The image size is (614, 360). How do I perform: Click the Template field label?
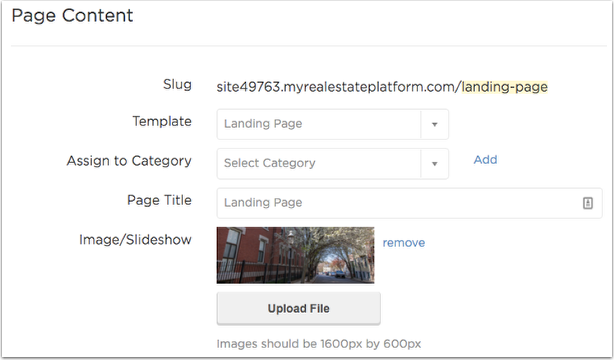tap(162, 121)
